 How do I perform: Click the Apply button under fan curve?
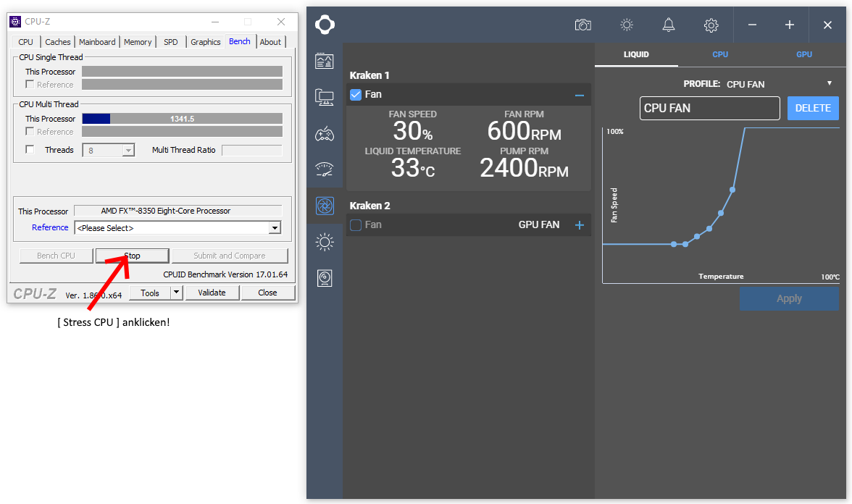click(x=789, y=298)
